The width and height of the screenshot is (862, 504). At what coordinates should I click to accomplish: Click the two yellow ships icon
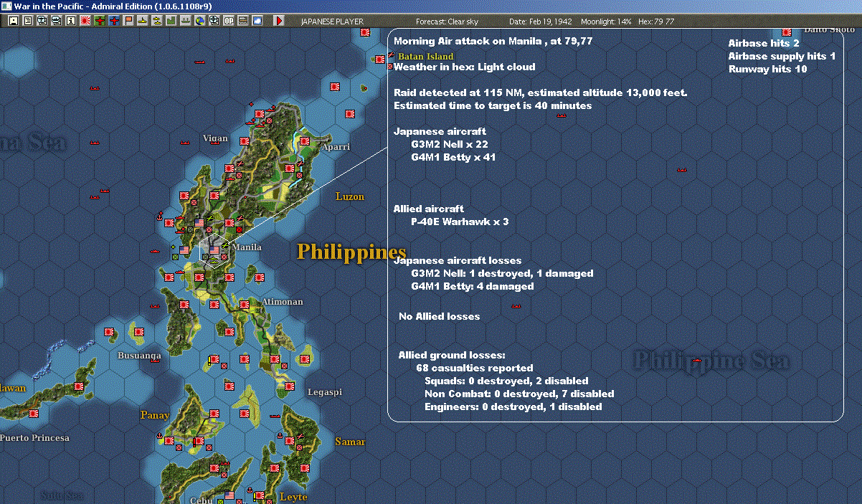pyautogui.click(x=157, y=22)
